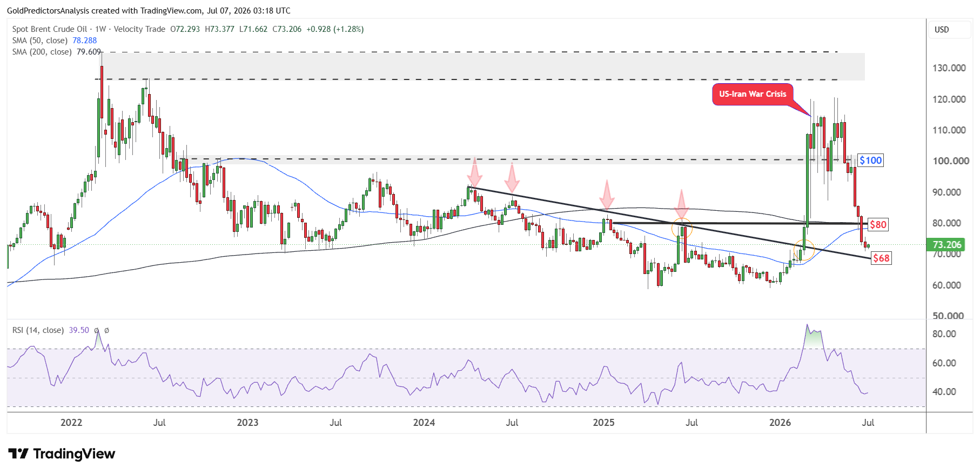This screenshot has height=474, width=980.
Task: Click the TradingView logo
Action: click(62, 453)
